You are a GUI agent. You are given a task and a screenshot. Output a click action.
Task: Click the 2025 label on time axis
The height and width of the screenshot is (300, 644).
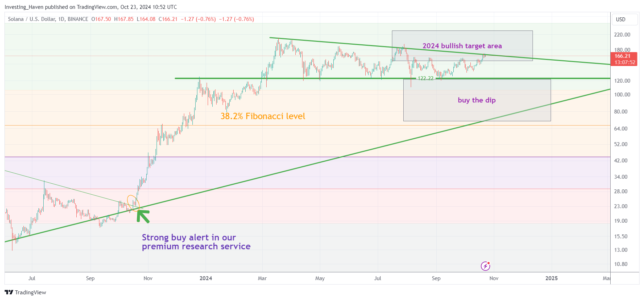point(551,278)
